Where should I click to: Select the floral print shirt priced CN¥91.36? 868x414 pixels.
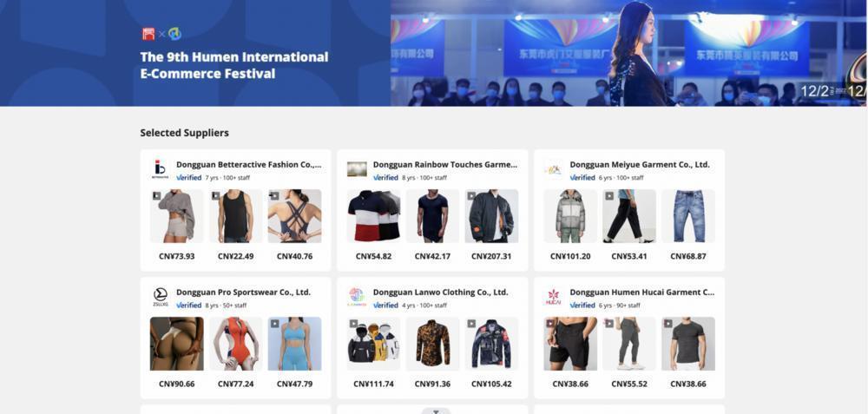click(433, 344)
